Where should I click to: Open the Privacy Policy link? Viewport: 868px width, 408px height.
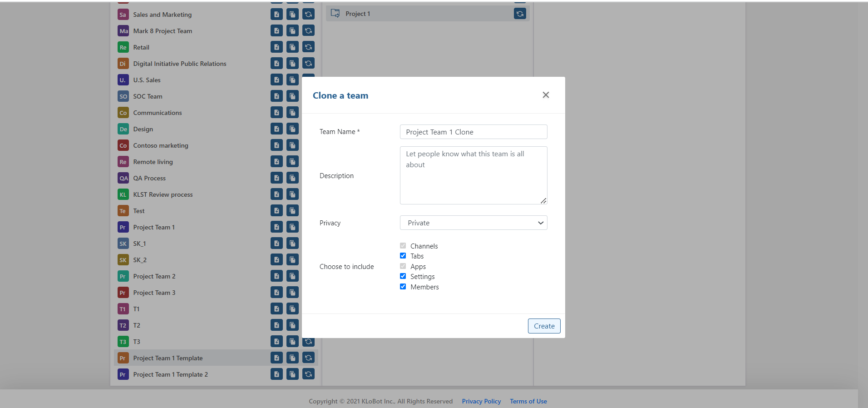pyautogui.click(x=481, y=401)
